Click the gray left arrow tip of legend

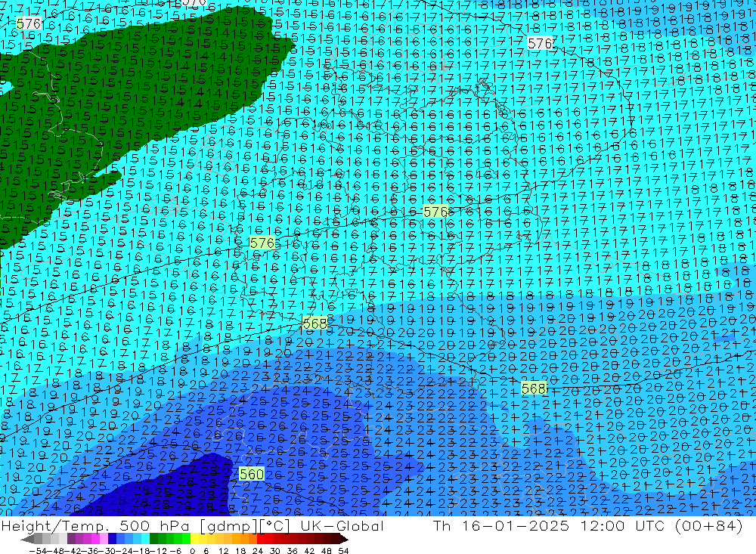coord(27,539)
